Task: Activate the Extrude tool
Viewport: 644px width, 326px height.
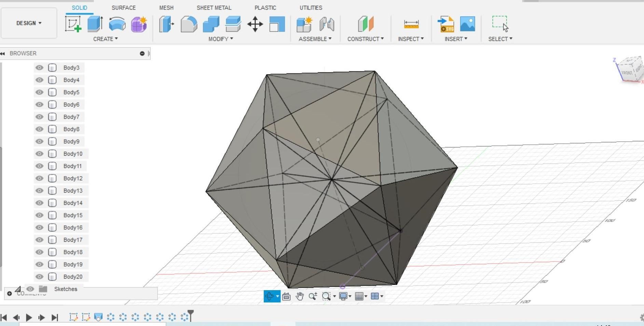Action: (95, 24)
